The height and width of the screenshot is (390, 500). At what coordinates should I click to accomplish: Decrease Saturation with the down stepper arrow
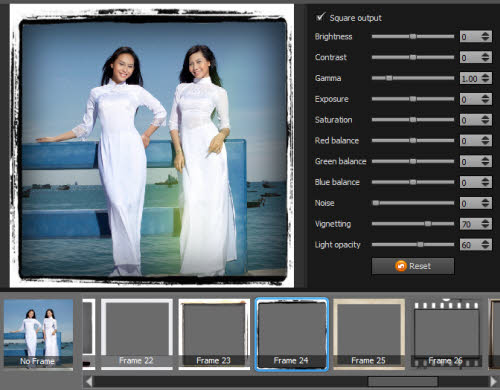486,122
